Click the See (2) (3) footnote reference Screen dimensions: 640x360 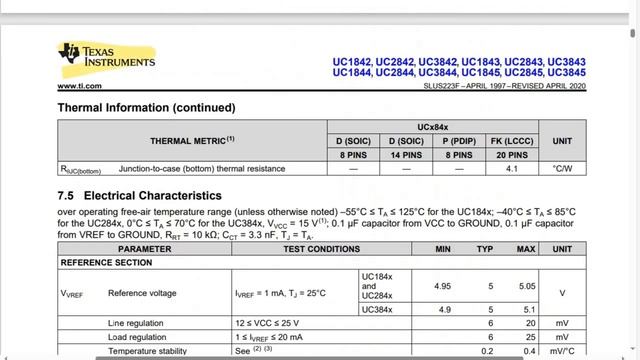pos(253,350)
